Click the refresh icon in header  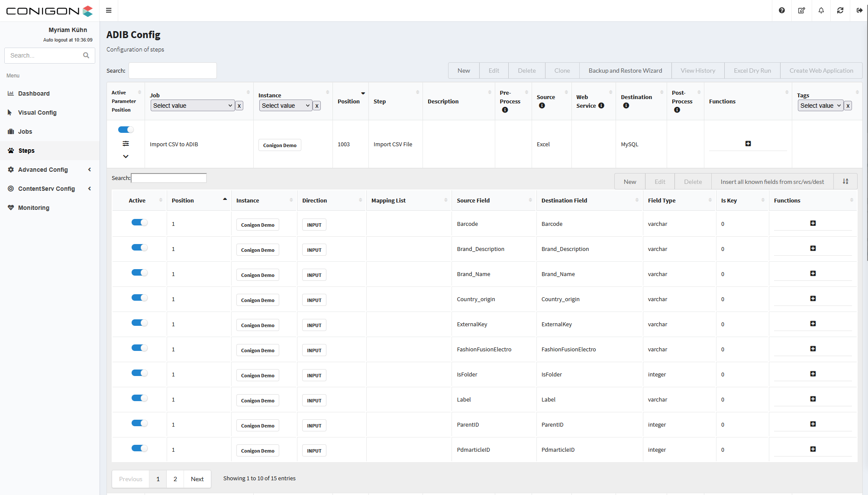coord(840,10)
